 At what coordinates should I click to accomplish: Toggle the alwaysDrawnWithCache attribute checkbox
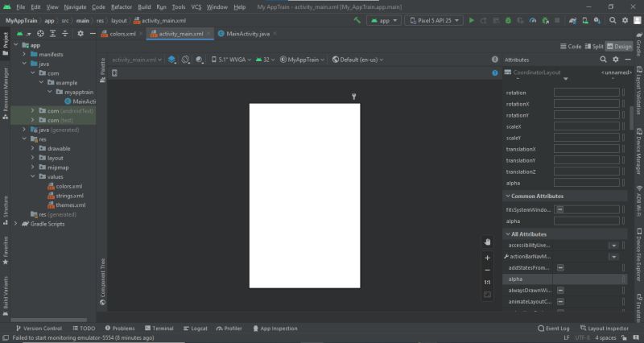(x=560, y=291)
